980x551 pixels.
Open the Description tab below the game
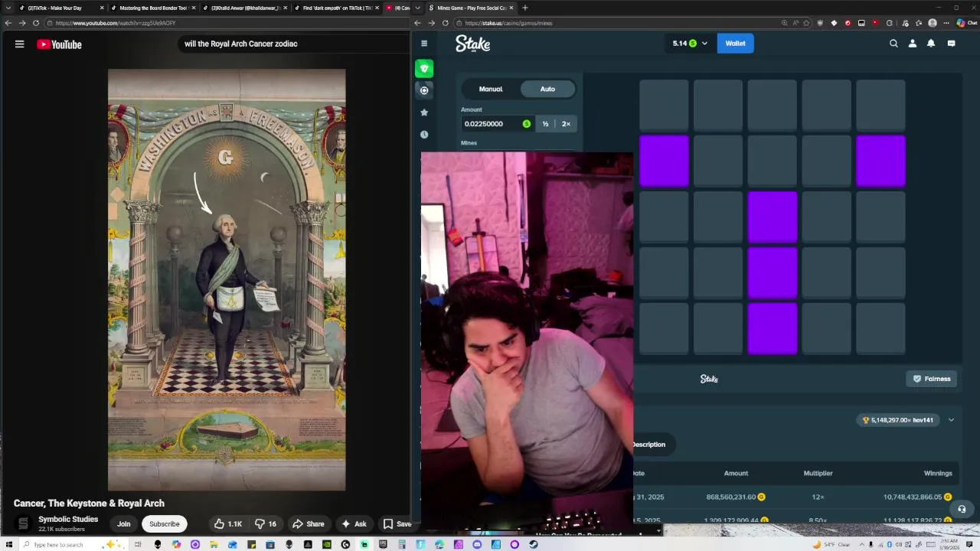click(649, 445)
